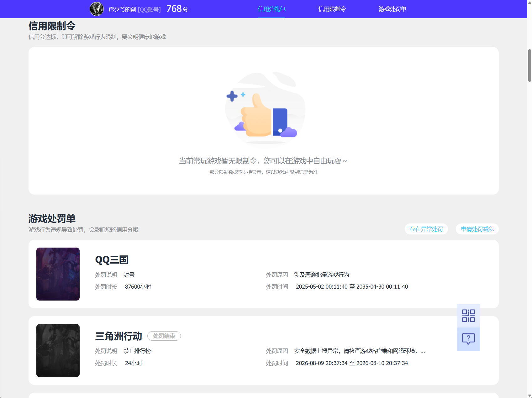Click the 信用限制令 section heading
Image resolution: width=532 pixels, height=398 pixels.
[52, 26]
